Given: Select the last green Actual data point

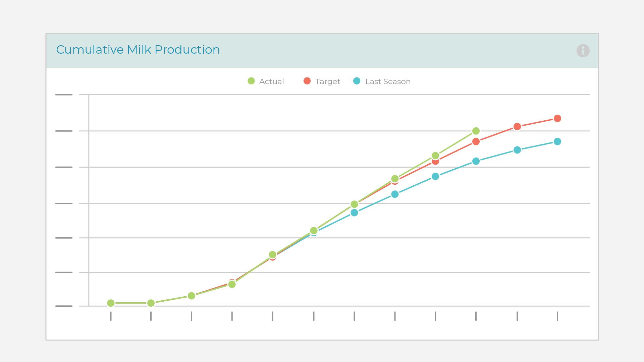Looking at the screenshot, I should coord(476,131).
